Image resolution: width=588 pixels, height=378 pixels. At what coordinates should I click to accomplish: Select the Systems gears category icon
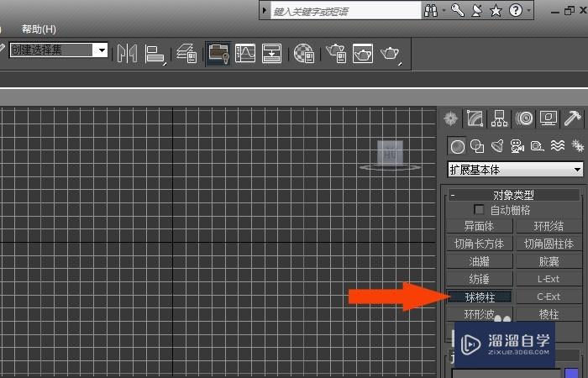[578, 145]
